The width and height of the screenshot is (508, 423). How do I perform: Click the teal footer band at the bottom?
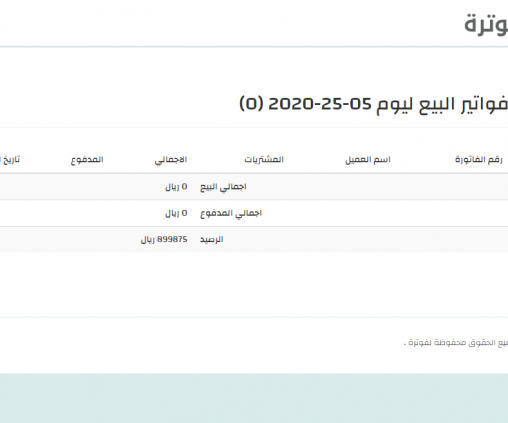254,398
